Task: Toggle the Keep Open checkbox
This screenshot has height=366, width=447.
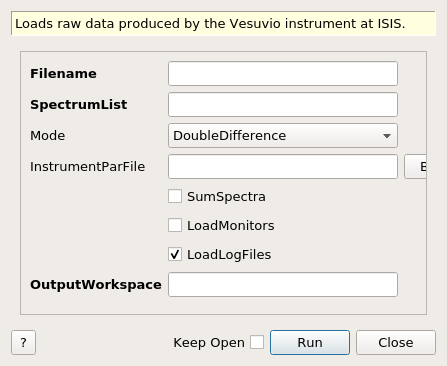Action: point(257,342)
